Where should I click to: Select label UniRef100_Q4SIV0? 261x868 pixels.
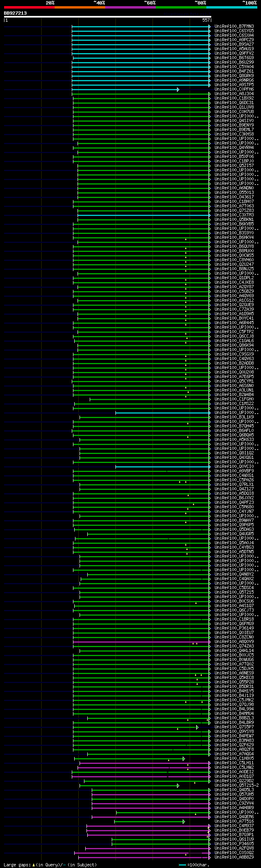[x=234, y=121]
